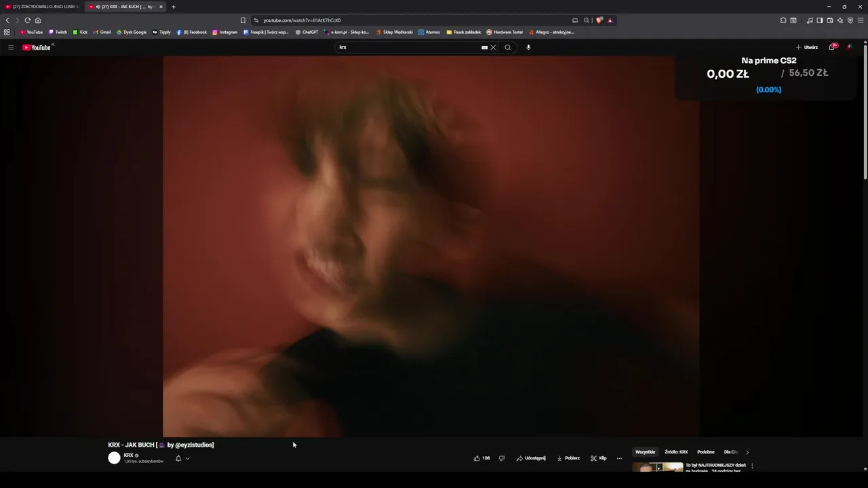Screen dimensions: 868x488
Task: Open the Gmail bookmark
Action: [102, 32]
